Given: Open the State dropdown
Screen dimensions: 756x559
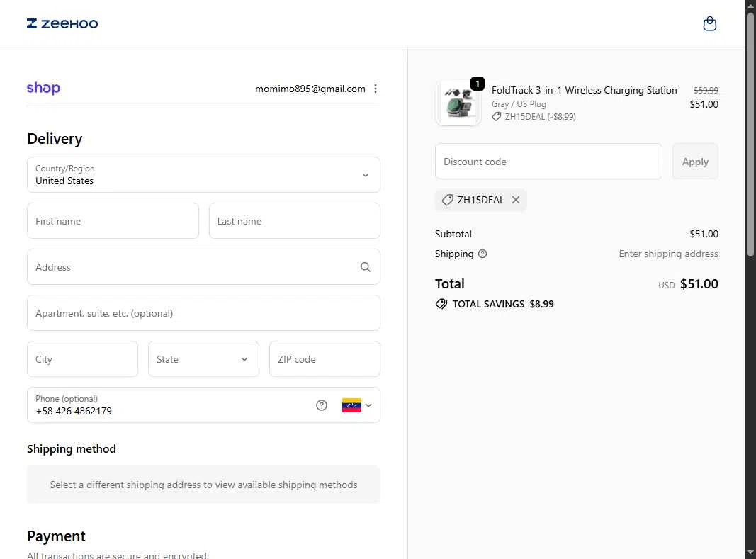Looking at the screenshot, I should 203,358.
